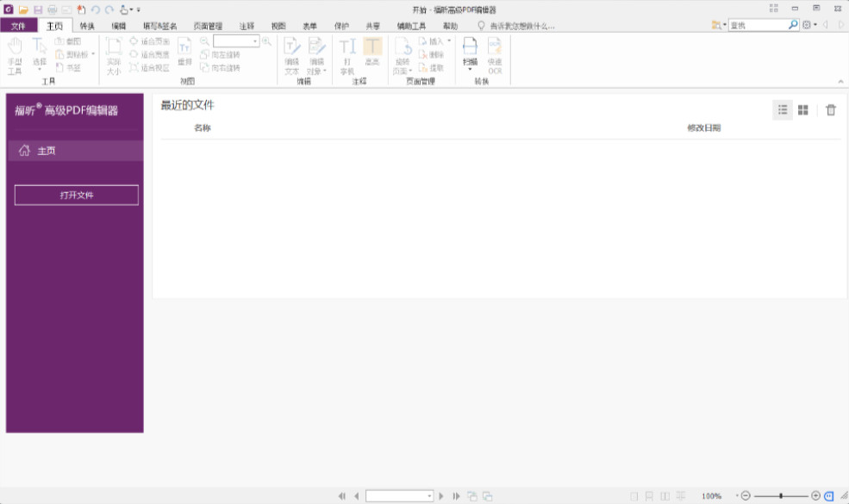Select Home (主页) in the purple sidebar
Viewport: 849px width, 504px height.
pyautogui.click(x=76, y=151)
